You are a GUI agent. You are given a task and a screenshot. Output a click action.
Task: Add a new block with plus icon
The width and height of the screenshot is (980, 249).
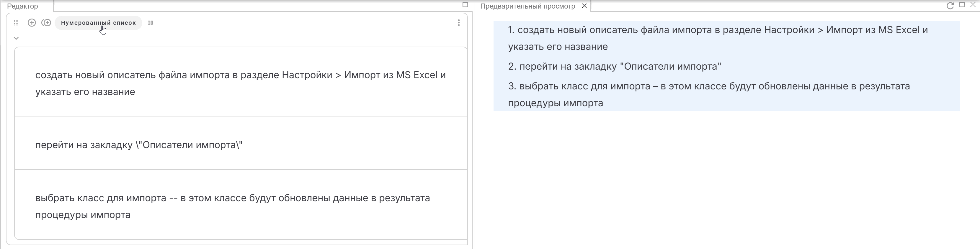click(x=32, y=23)
